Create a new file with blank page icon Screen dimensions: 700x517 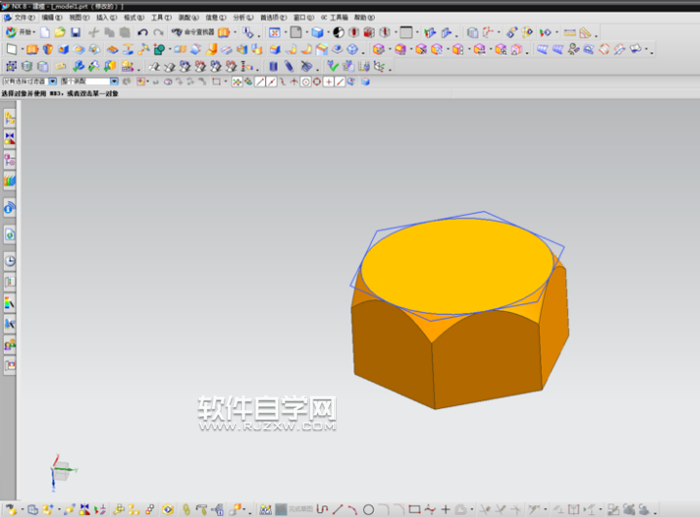pos(45,33)
